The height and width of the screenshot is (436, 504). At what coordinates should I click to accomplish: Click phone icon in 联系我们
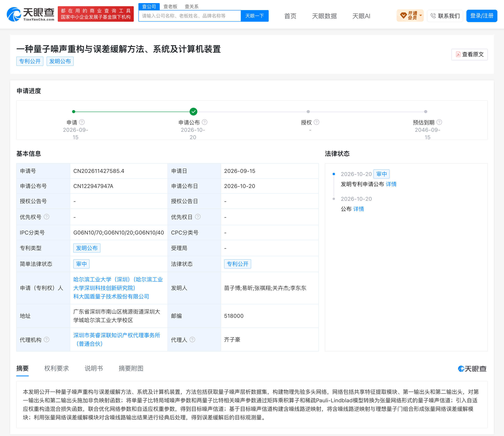433,16
